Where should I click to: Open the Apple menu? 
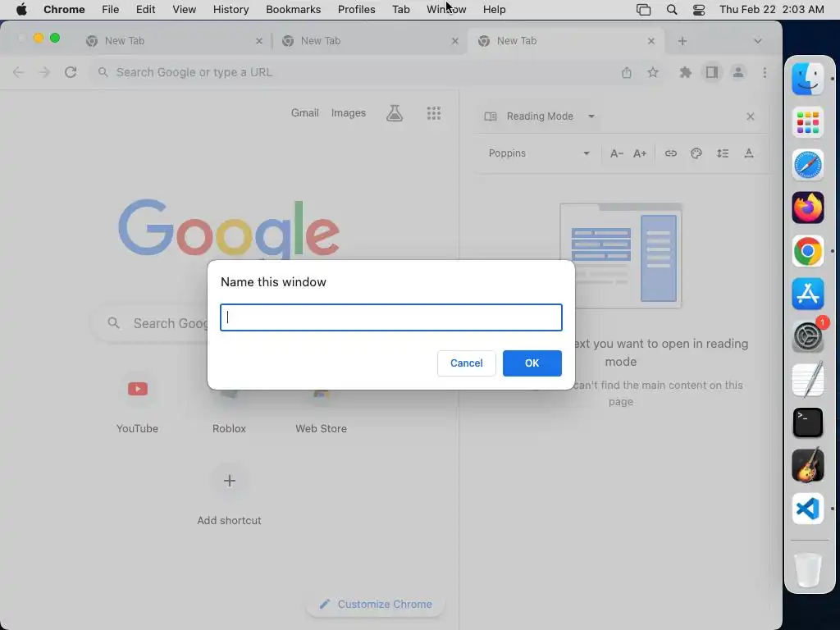click(21, 10)
